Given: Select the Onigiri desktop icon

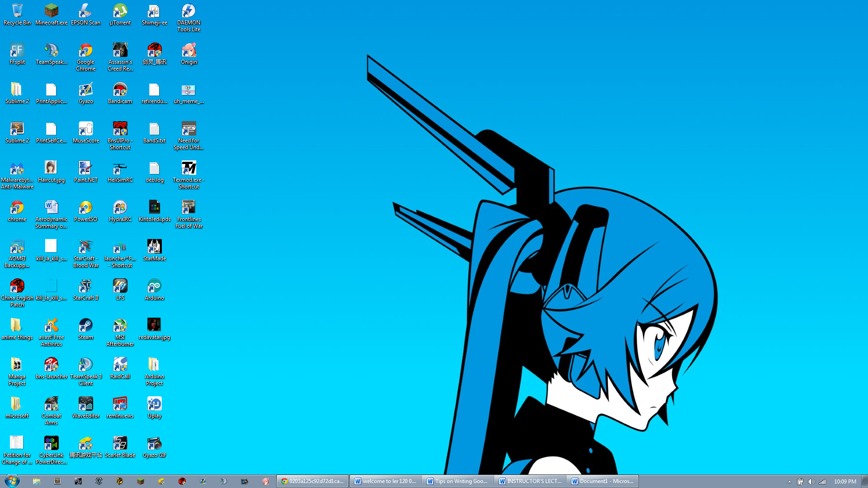Looking at the screenshot, I should [x=189, y=54].
